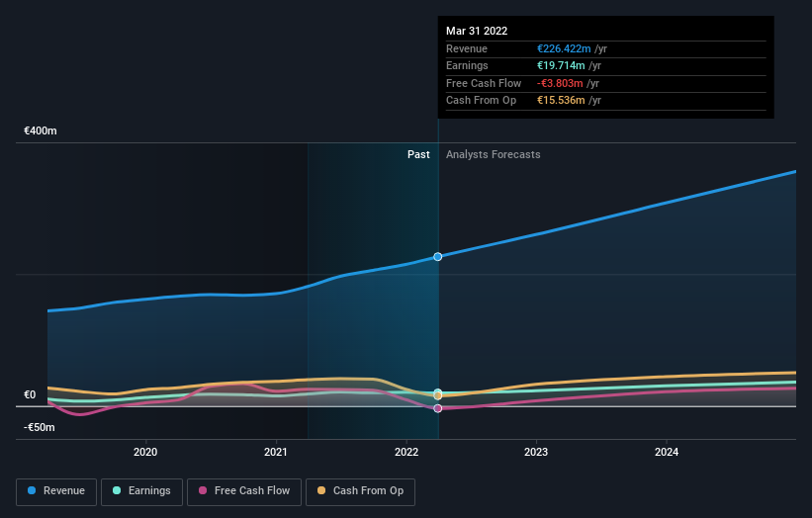
Task: Click the Analysts Forecasts label
Action: tap(493, 154)
